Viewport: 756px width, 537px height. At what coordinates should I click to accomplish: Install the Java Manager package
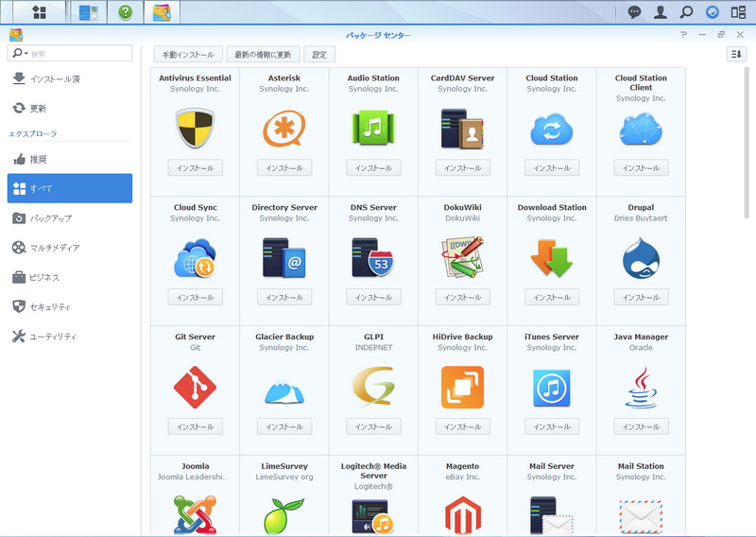641,426
